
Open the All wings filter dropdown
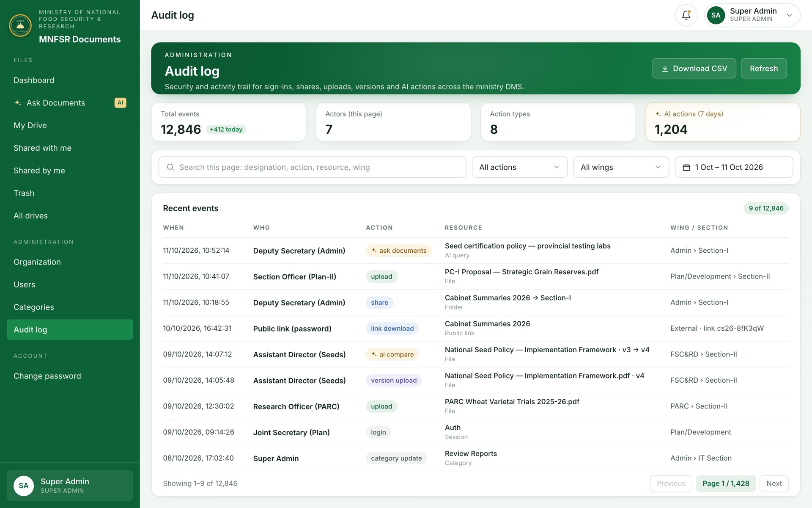click(x=621, y=167)
